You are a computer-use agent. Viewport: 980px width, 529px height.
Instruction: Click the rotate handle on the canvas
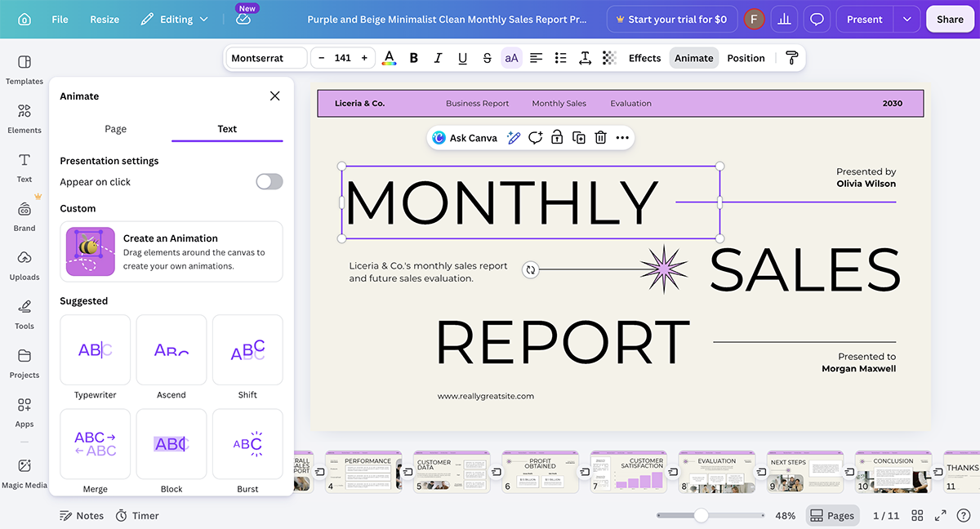click(531, 269)
